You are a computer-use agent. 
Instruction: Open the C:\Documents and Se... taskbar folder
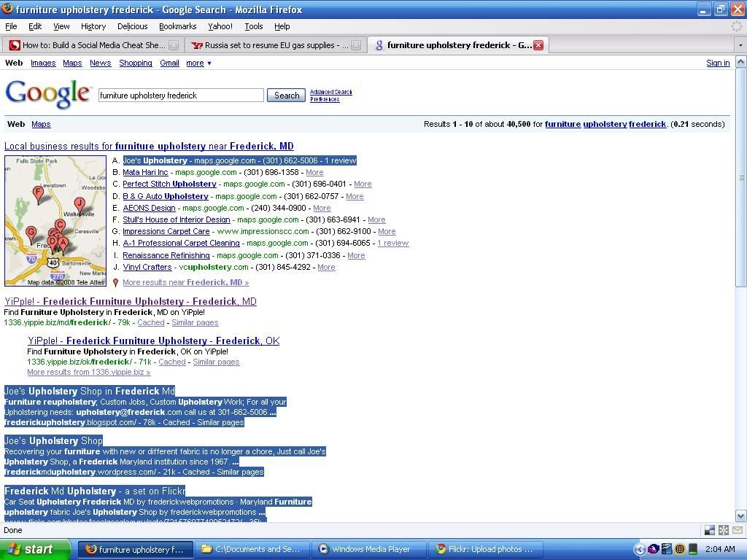point(252,549)
